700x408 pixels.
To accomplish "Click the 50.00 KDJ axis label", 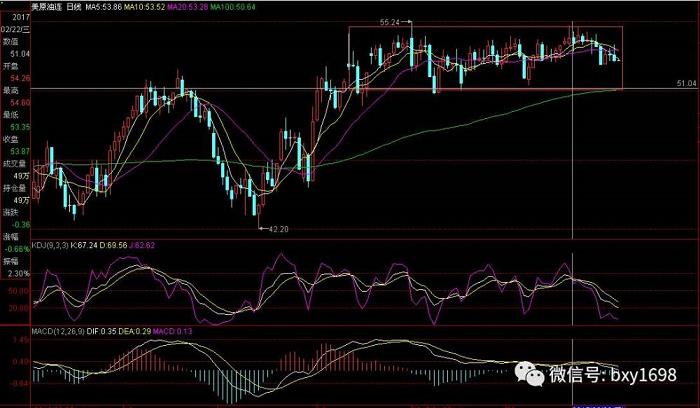I will click(19, 291).
